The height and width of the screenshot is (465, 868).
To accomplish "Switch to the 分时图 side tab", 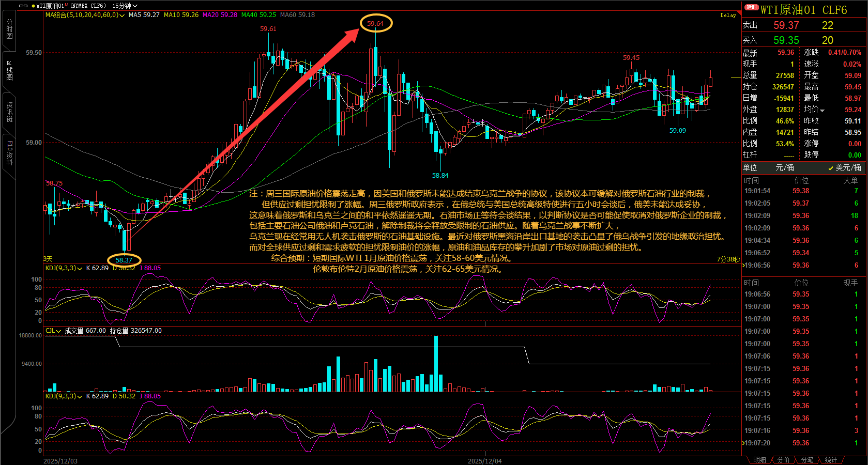I will (x=9, y=29).
